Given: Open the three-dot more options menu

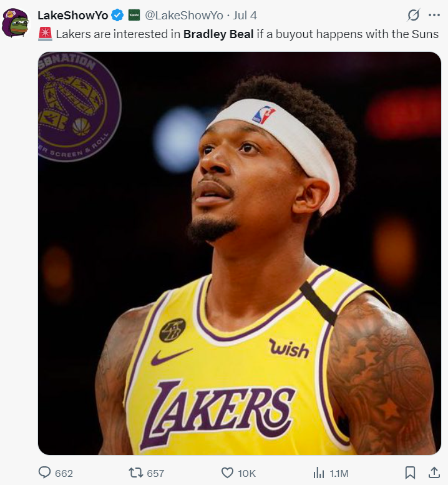Looking at the screenshot, I should pyautogui.click(x=434, y=15).
